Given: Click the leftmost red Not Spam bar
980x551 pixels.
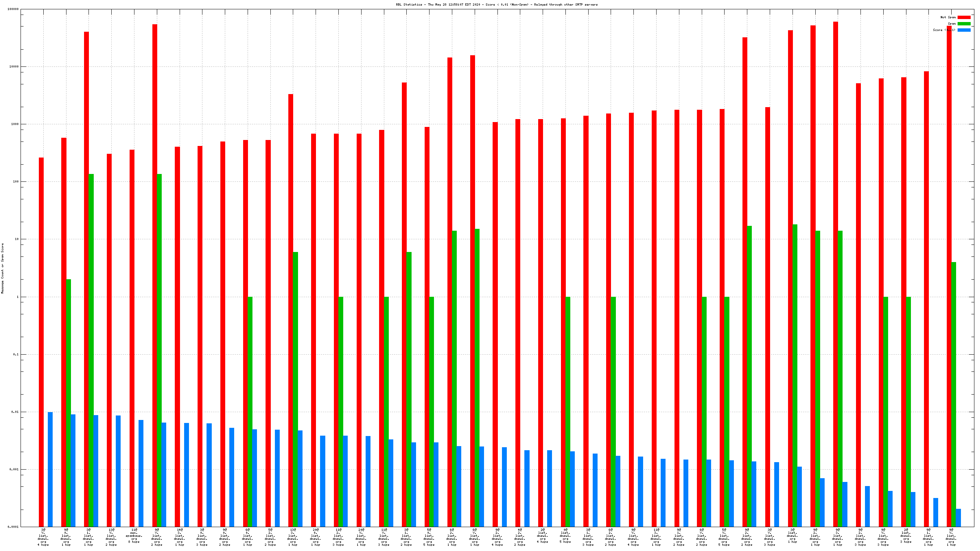Looking at the screenshot, I should click(41, 342).
